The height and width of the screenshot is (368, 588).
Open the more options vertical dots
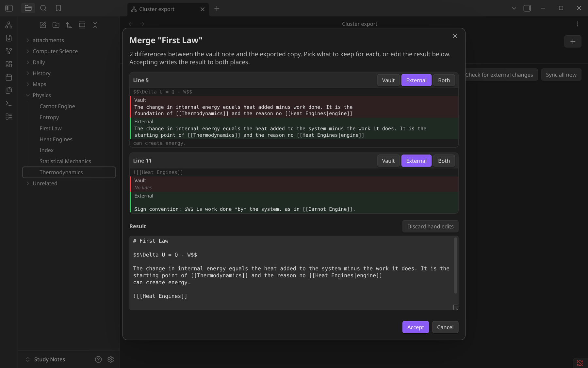[x=577, y=24]
